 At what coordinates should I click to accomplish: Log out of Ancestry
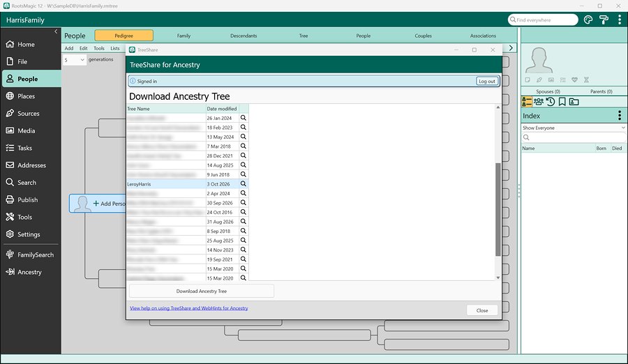click(x=487, y=81)
